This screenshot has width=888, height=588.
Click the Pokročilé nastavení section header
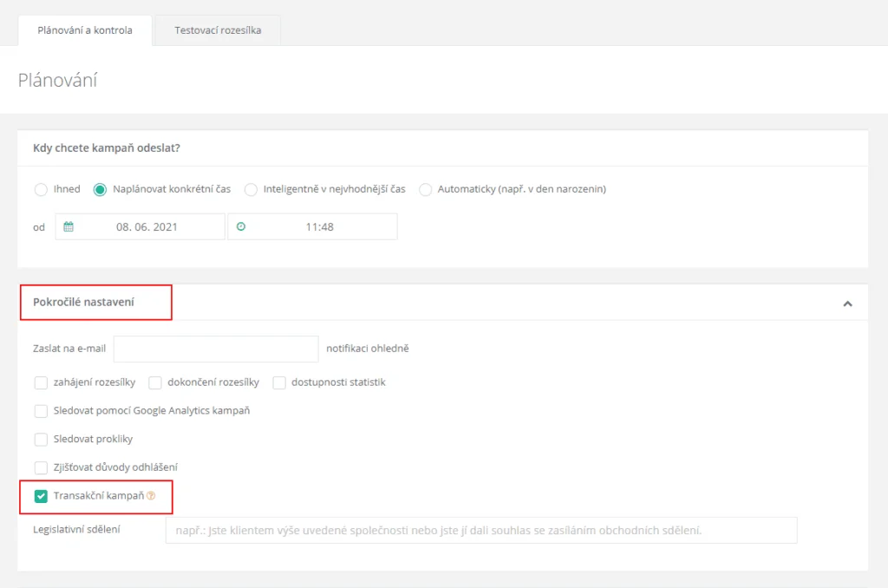[442, 303]
